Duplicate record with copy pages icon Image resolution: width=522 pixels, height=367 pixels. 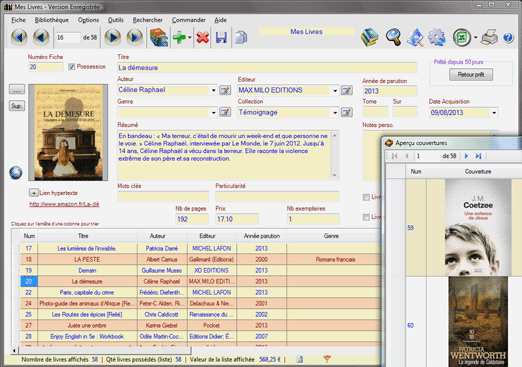coord(241,37)
